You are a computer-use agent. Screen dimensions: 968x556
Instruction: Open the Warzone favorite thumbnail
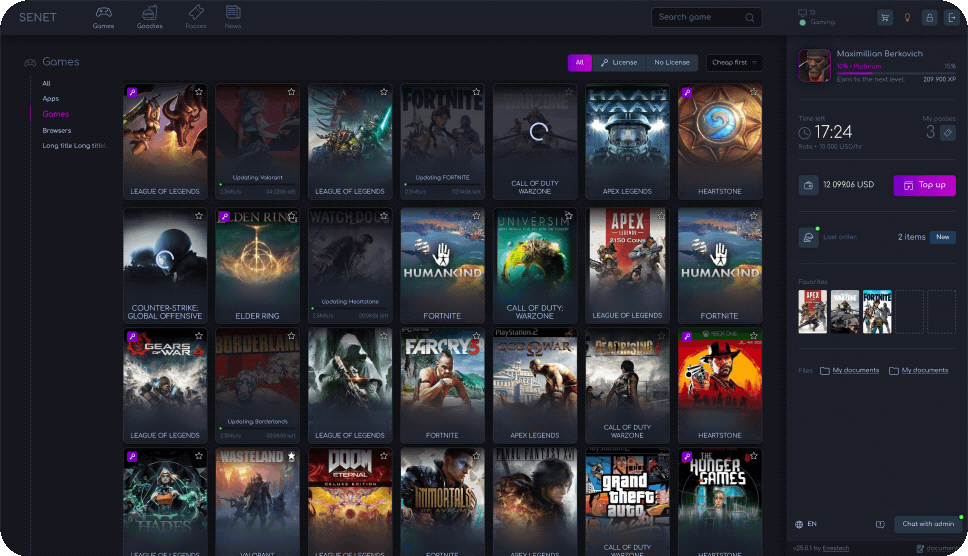845,312
